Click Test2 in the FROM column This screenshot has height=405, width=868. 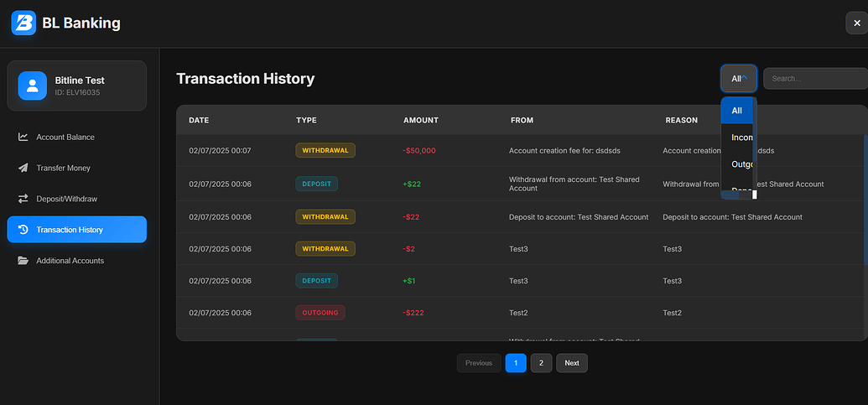[518, 313]
